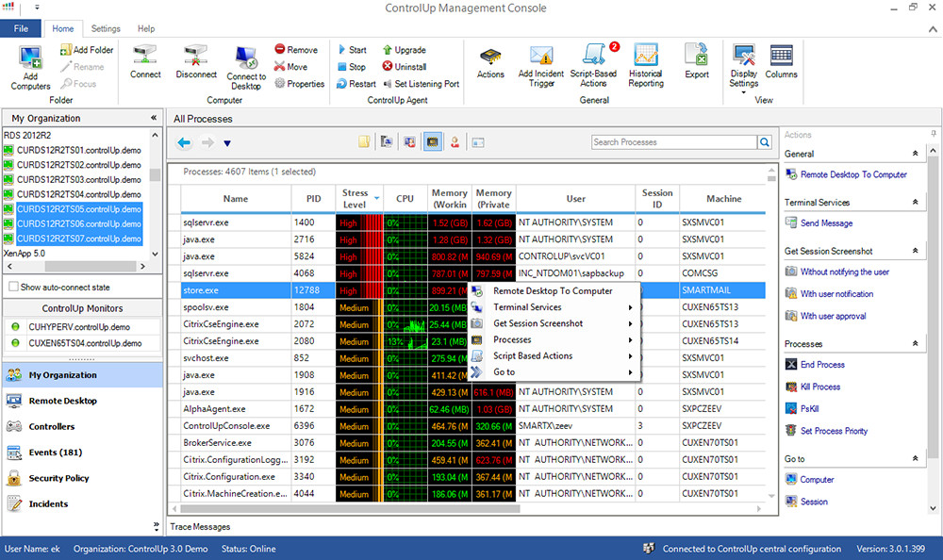
Task: Click the Move computer icon
Action: 279,66
